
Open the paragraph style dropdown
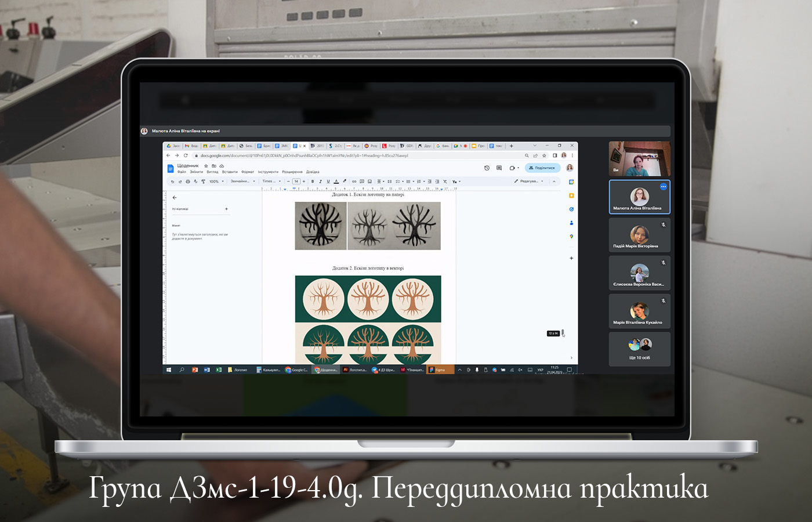point(242,182)
